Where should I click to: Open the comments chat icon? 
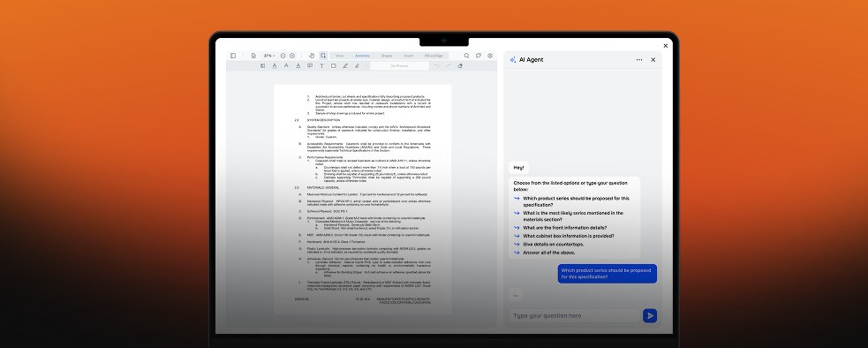[x=479, y=56]
